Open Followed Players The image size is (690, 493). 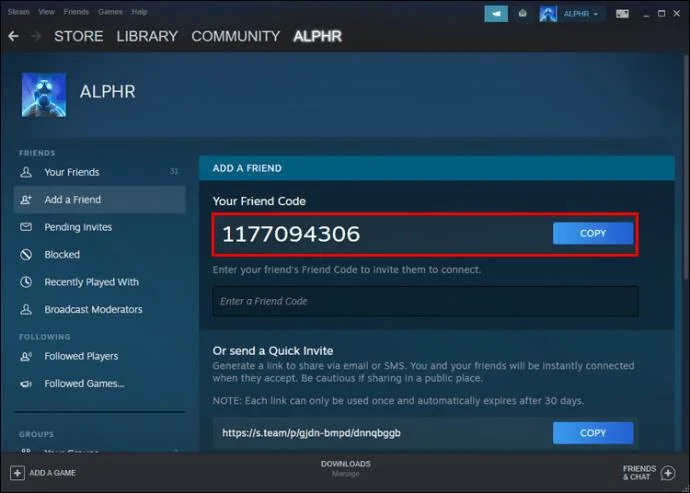click(x=99, y=356)
